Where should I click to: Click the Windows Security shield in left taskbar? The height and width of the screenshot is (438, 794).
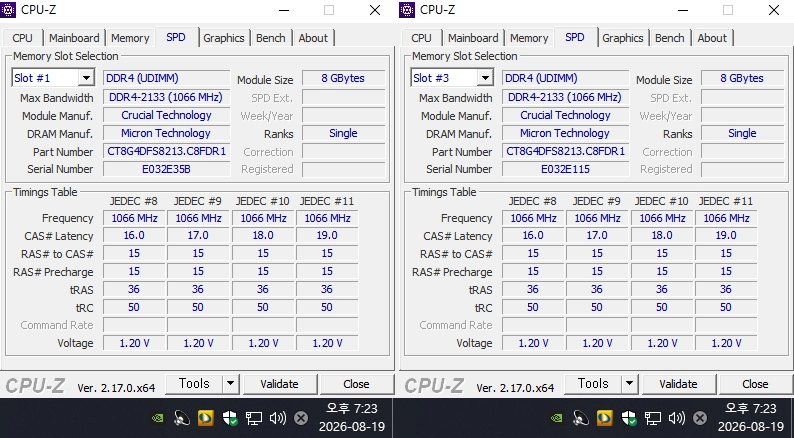(x=230, y=418)
